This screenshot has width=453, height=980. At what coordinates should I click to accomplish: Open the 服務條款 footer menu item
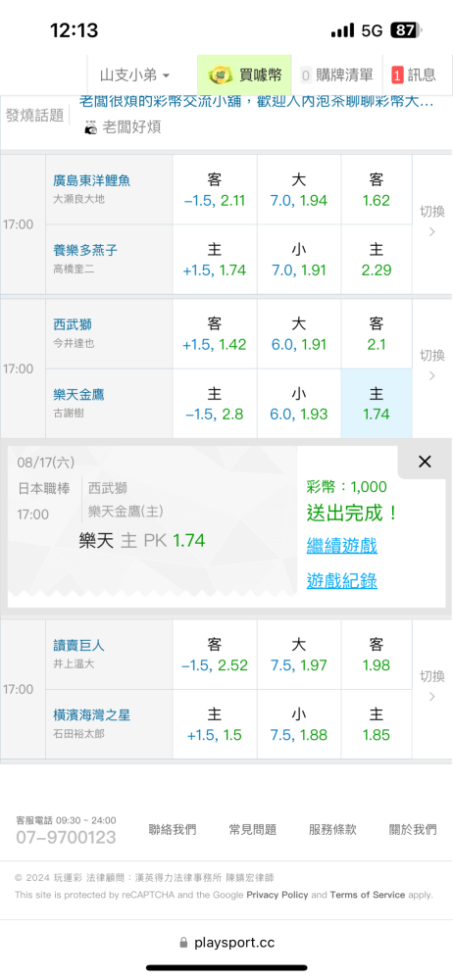coord(332,829)
